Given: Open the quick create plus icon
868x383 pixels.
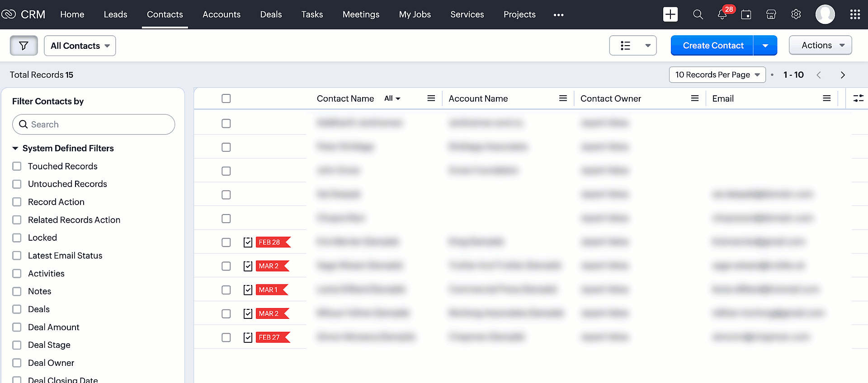Looking at the screenshot, I should [x=670, y=14].
